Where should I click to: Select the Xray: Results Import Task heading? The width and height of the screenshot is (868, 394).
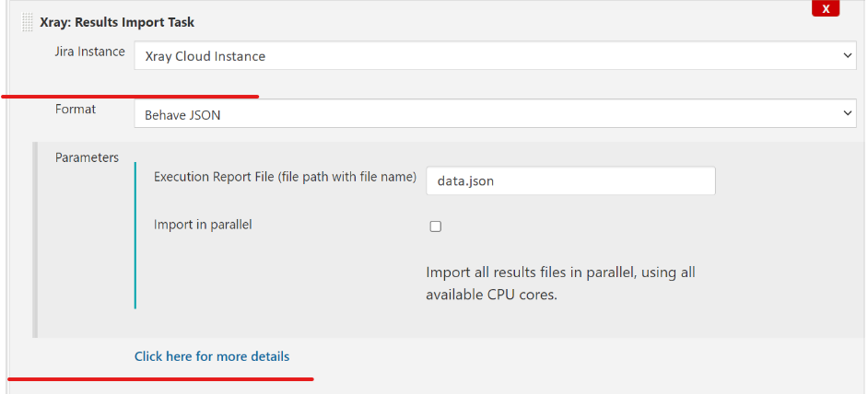click(117, 23)
